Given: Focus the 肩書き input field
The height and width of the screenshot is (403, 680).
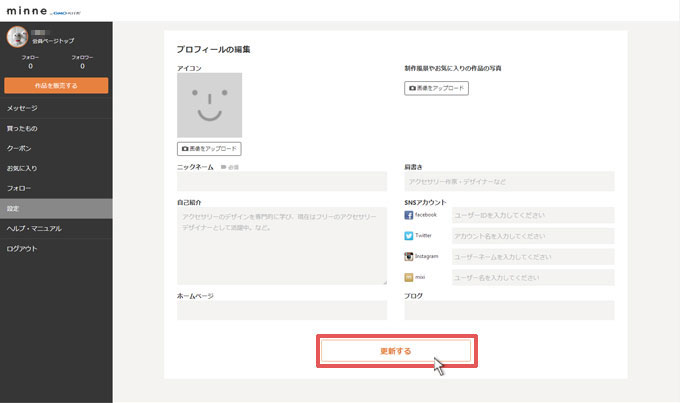Looking at the screenshot, I should coord(509,181).
